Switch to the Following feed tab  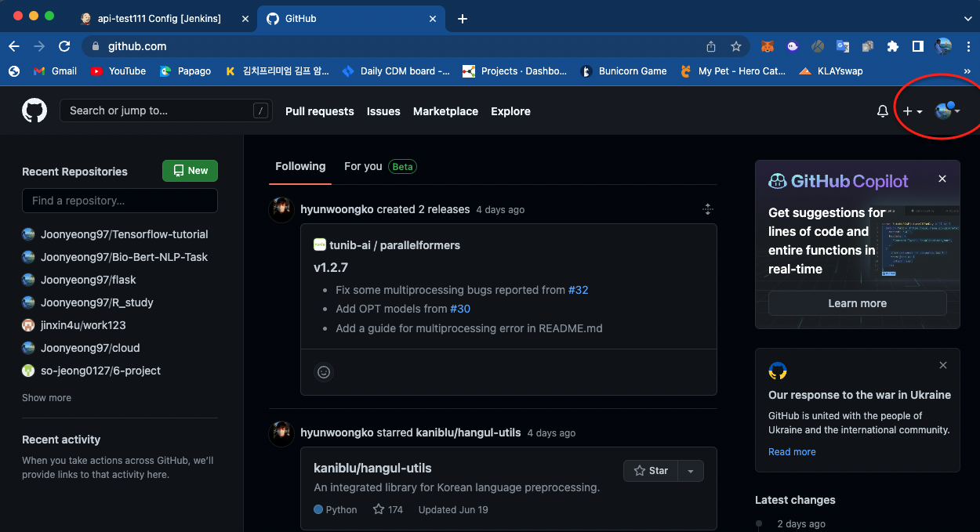pyautogui.click(x=300, y=166)
